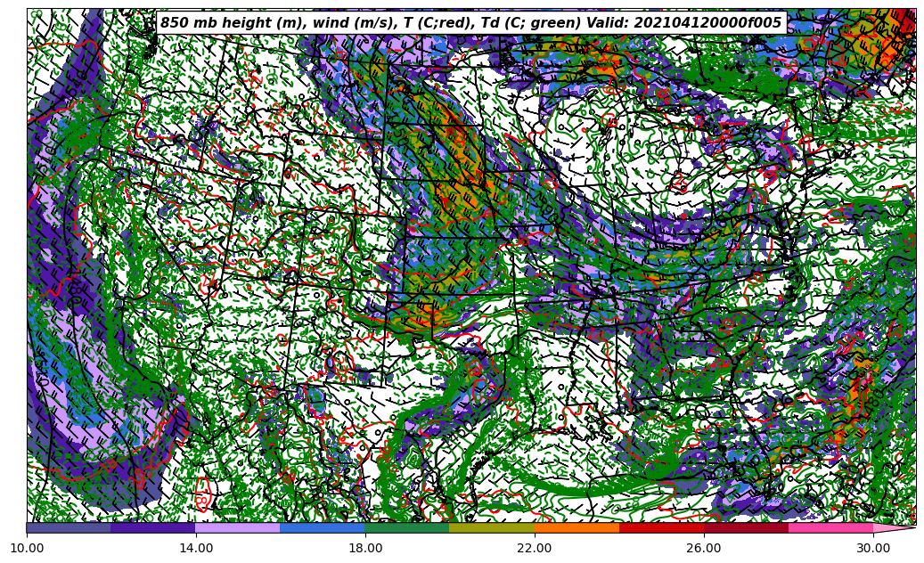Click the blue 16–18 colorbar segment
The image size is (924, 563).
[323, 528]
